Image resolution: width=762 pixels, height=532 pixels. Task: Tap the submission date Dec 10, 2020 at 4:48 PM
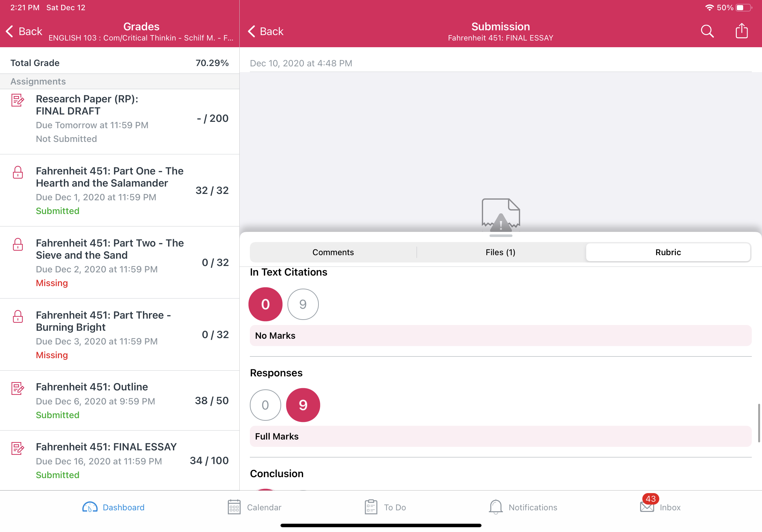point(301,63)
